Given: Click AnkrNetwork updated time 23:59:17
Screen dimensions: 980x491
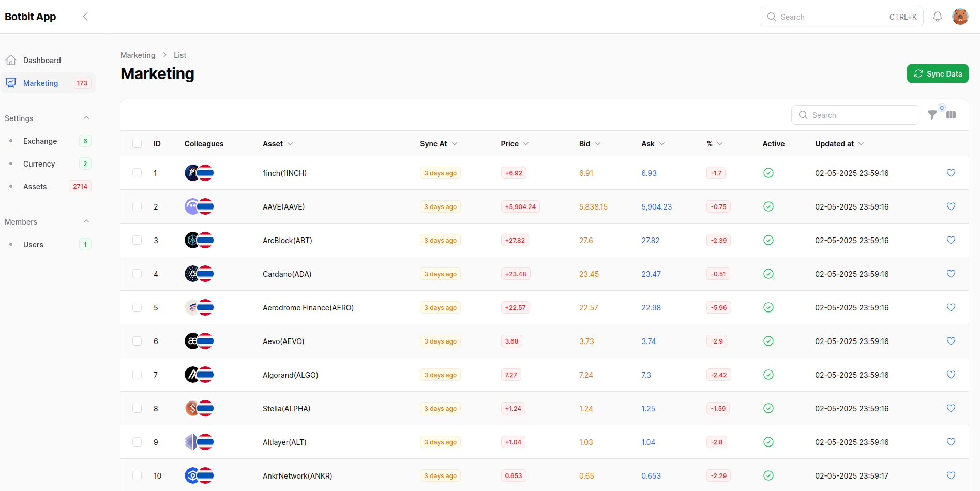Looking at the screenshot, I should [x=852, y=475].
